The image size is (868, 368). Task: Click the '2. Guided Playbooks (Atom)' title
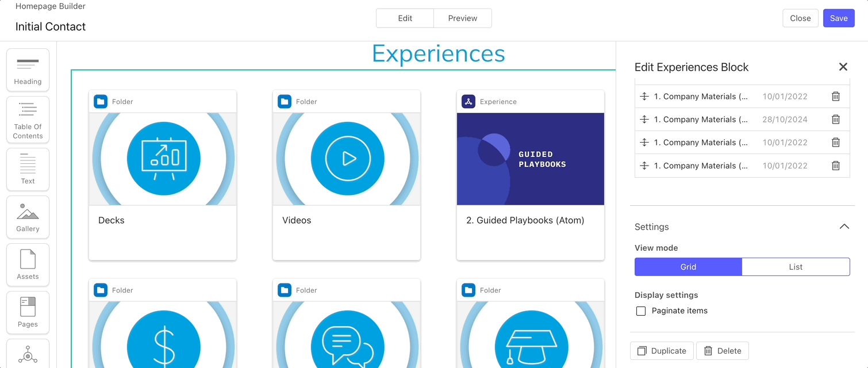coord(525,220)
